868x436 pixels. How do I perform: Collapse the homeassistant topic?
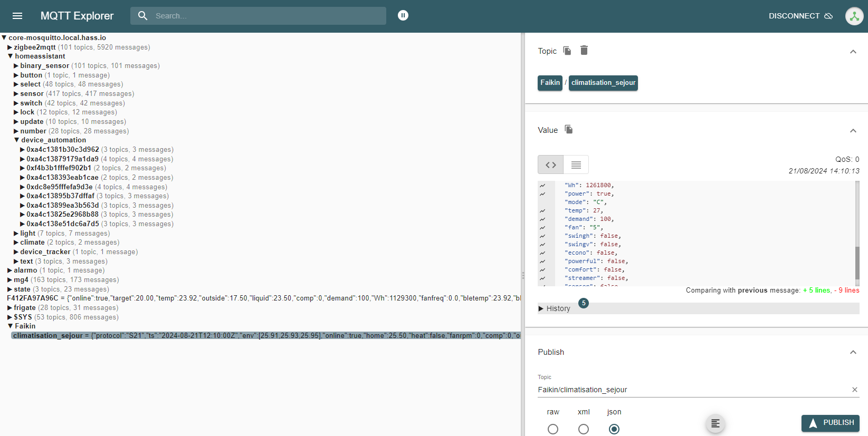[x=10, y=56]
